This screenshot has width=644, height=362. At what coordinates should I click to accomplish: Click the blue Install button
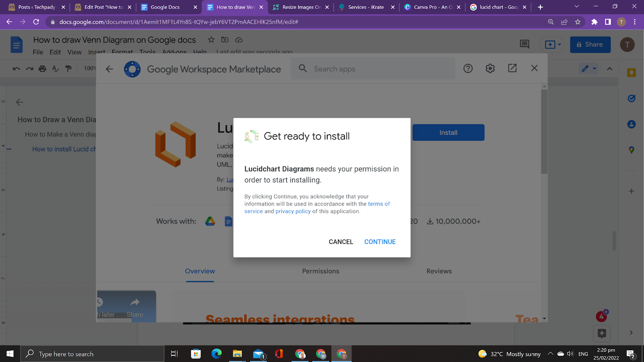point(448,132)
